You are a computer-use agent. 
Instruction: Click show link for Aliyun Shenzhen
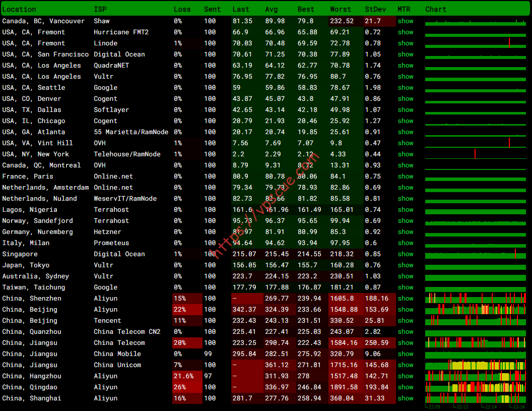pyautogui.click(x=406, y=299)
